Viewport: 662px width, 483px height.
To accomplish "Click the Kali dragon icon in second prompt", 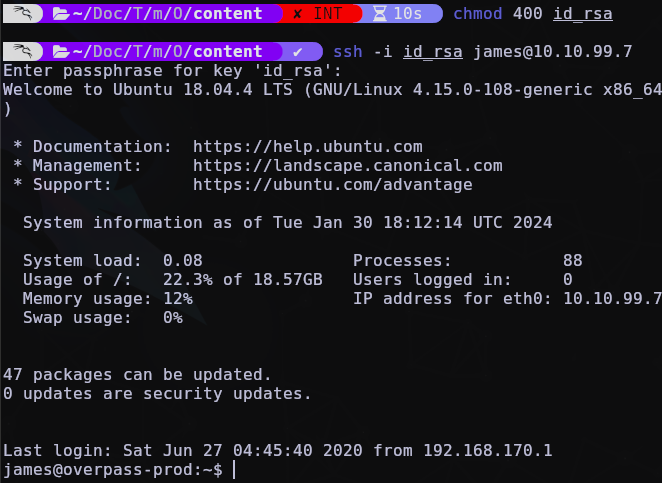I will 22,51.
